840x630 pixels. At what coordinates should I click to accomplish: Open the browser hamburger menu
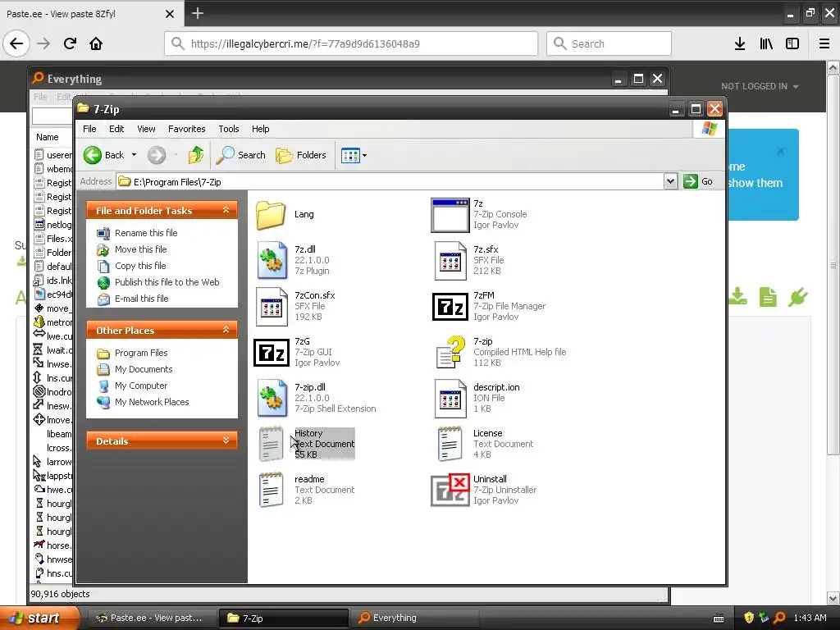click(824, 43)
